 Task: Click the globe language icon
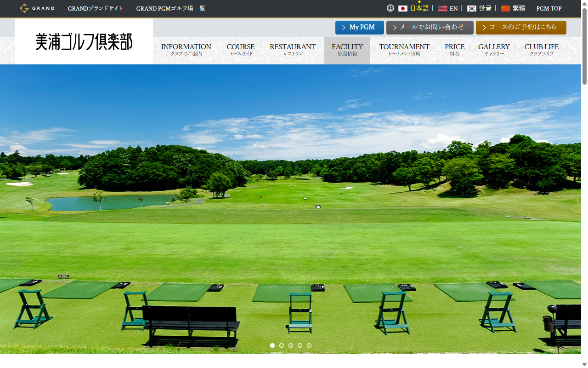point(390,8)
